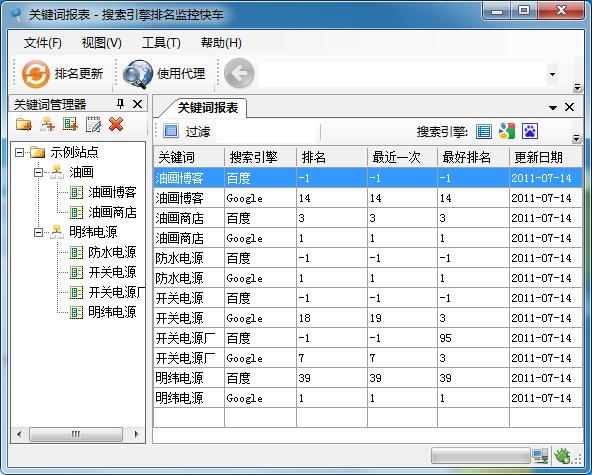The image size is (592, 475).
Task: Toggle the Baidu paw search engine filter
Action: [x=530, y=131]
